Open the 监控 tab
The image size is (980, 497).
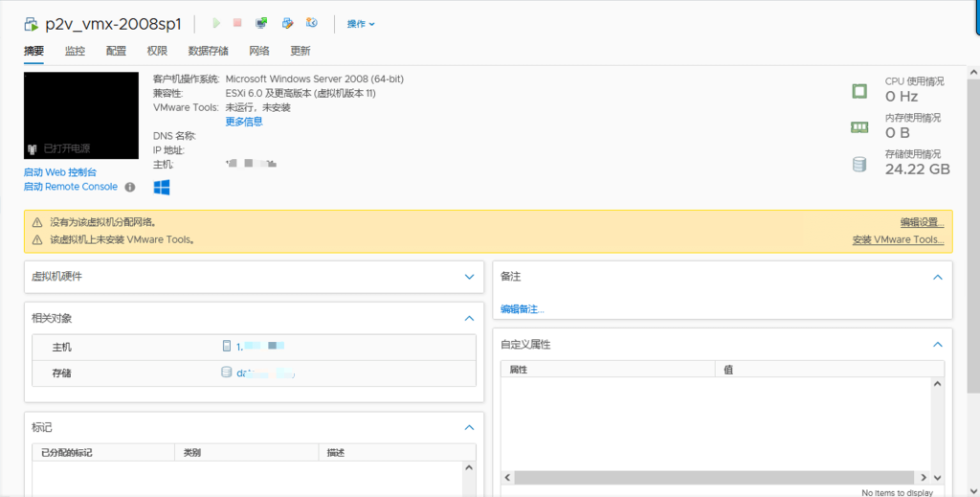pos(75,52)
